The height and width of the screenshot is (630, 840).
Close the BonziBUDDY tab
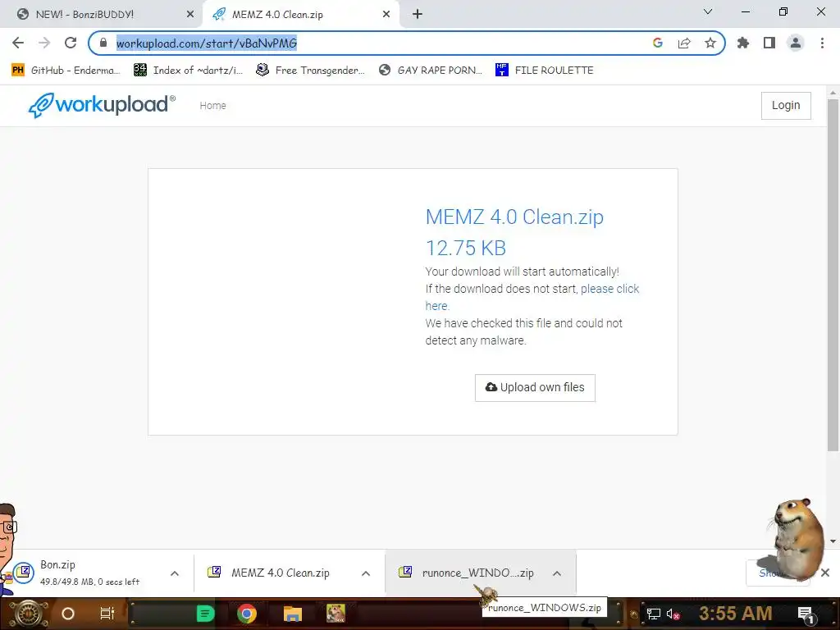(190, 15)
